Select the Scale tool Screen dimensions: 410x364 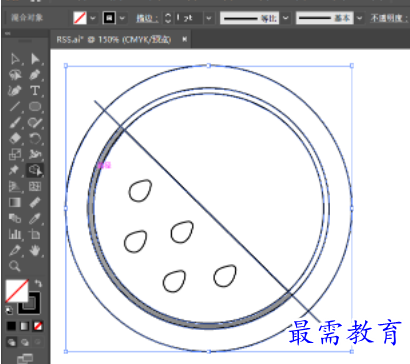pos(15,154)
